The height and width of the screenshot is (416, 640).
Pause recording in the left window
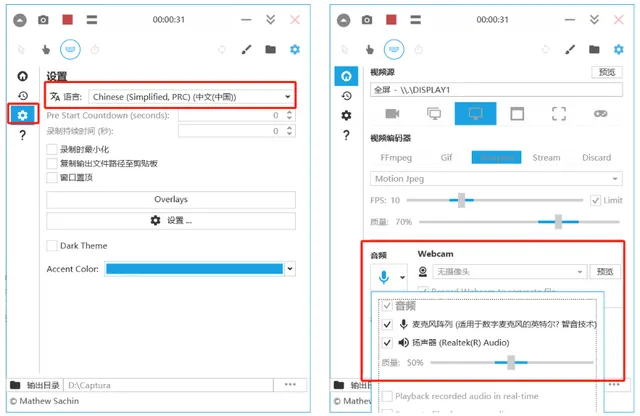click(92, 20)
